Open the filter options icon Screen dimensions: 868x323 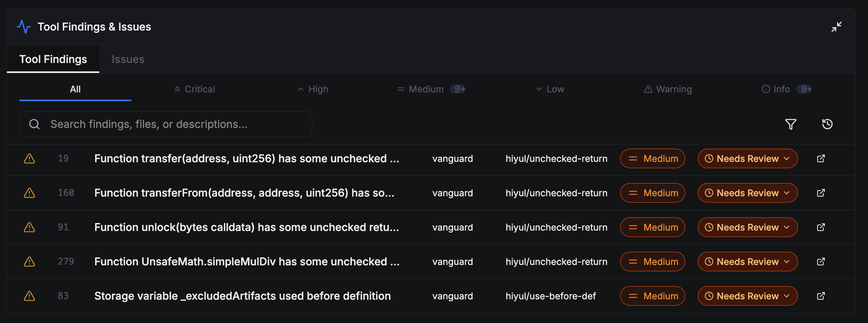790,124
